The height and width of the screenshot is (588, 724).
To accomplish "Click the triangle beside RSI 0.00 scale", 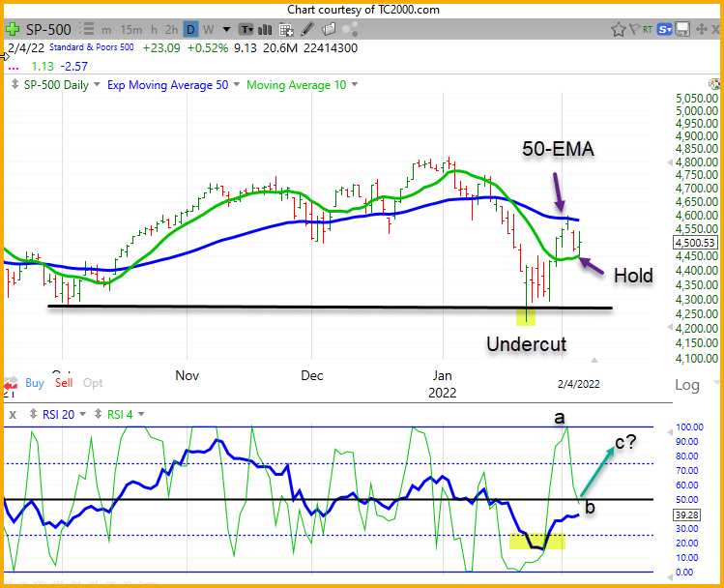I will coord(670,577).
